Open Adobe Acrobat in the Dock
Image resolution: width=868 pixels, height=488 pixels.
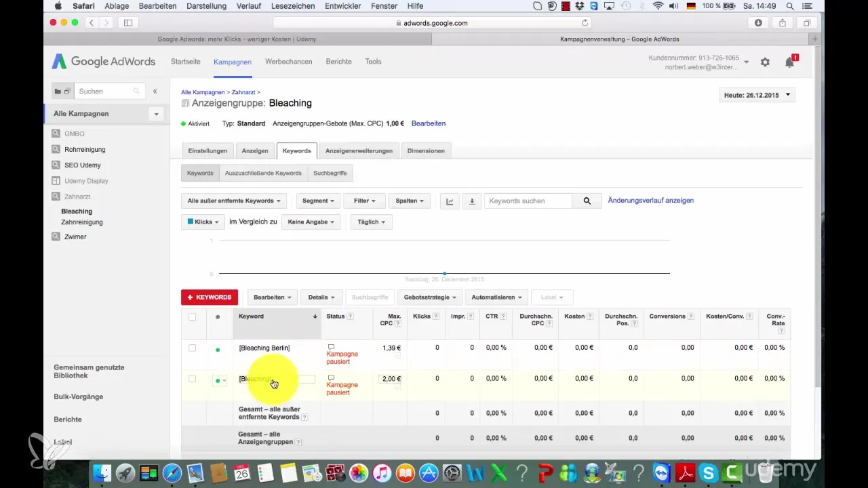coord(684,472)
